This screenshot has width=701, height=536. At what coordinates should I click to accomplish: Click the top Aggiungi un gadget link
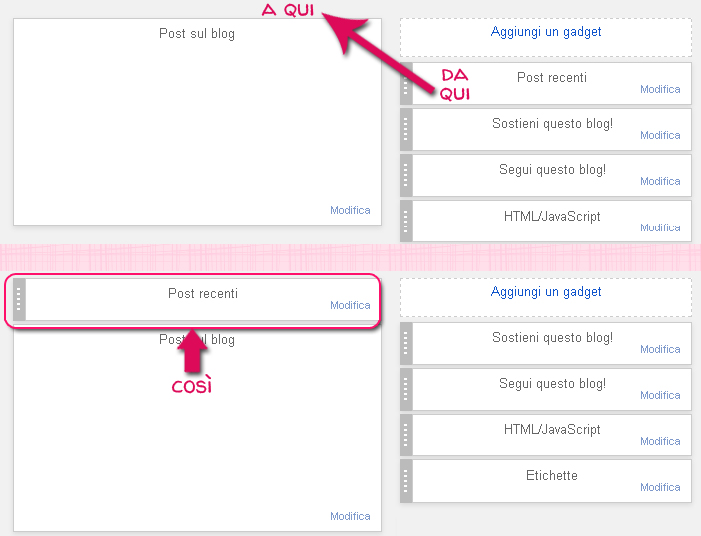click(x=545, y=32)
